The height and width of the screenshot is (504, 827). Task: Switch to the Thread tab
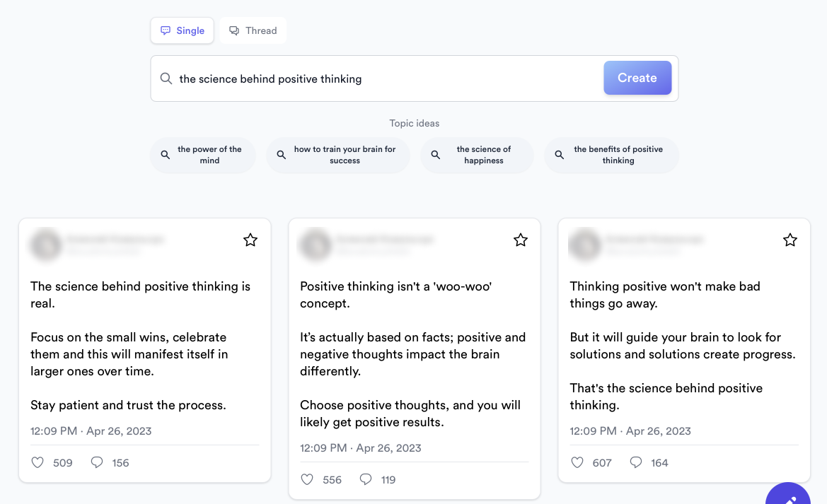click(253, 30)
